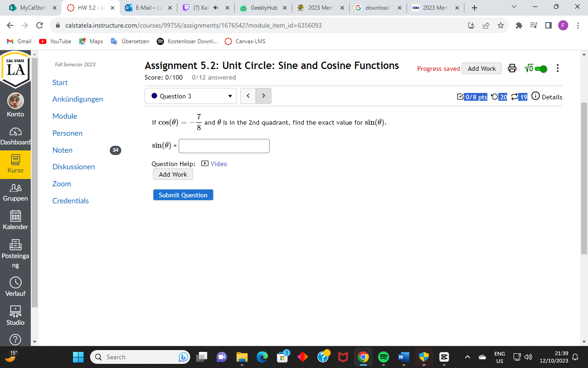This screenshot has width=588, height=368.
Task: Launch Spotify from the taskbar
Action: coord(383,357)
